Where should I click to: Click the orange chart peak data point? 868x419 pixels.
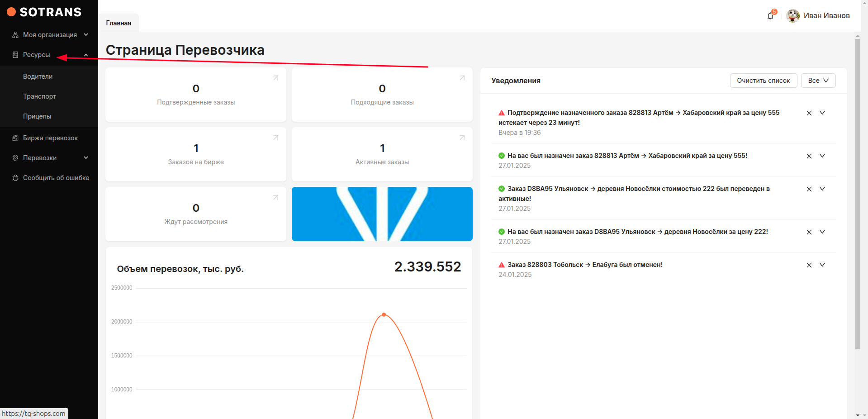point(384,314)
